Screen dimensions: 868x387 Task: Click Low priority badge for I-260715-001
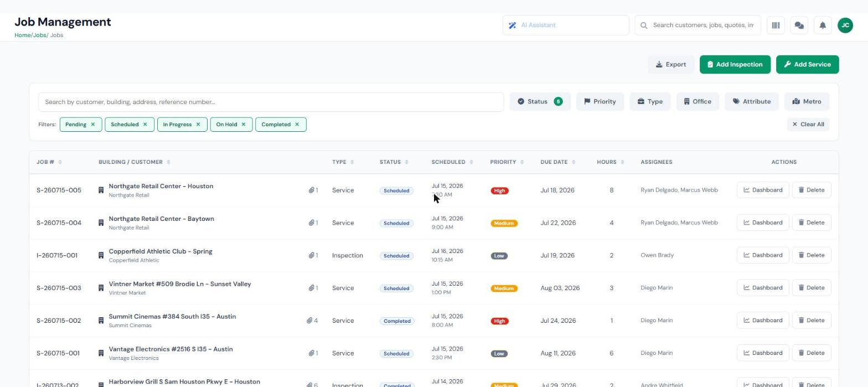[499, 256]
